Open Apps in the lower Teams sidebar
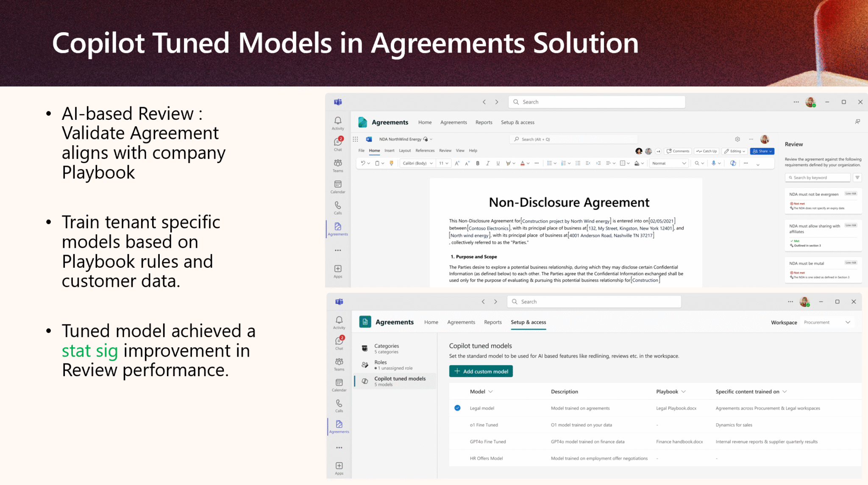 [x=339, y=468]
